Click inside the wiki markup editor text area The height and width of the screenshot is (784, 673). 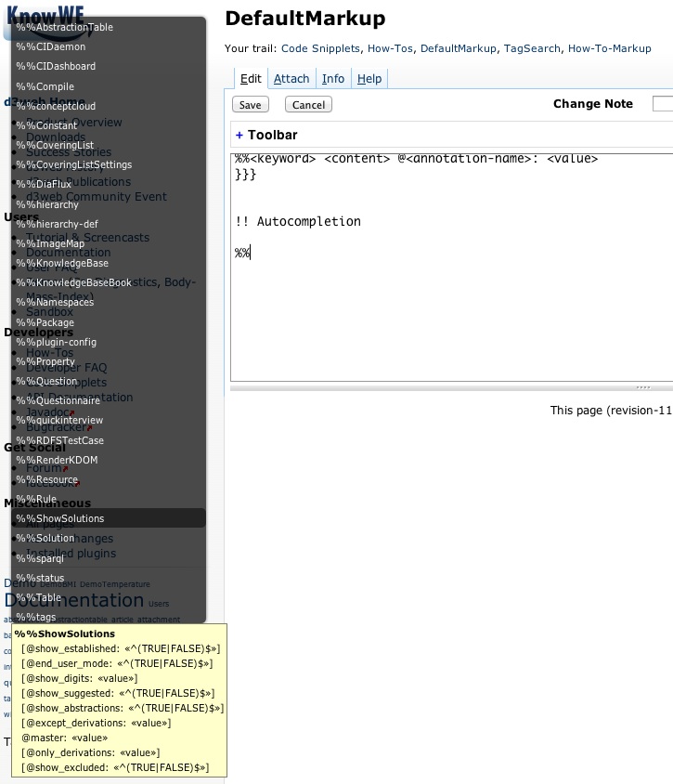coord(452,267)
